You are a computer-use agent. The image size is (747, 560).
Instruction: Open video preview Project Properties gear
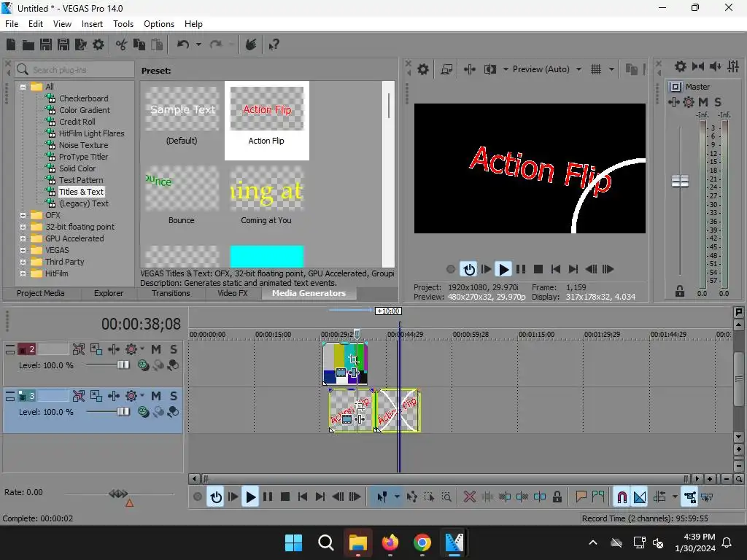pos(423,69)
